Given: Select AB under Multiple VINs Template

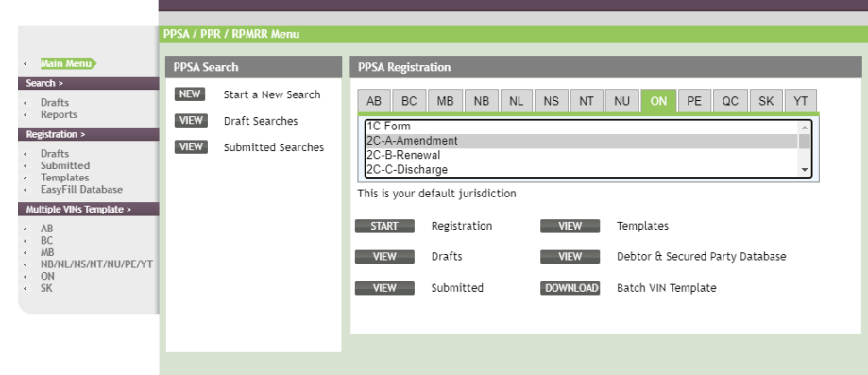Looking at the screenshot, I should click(46, 229).
